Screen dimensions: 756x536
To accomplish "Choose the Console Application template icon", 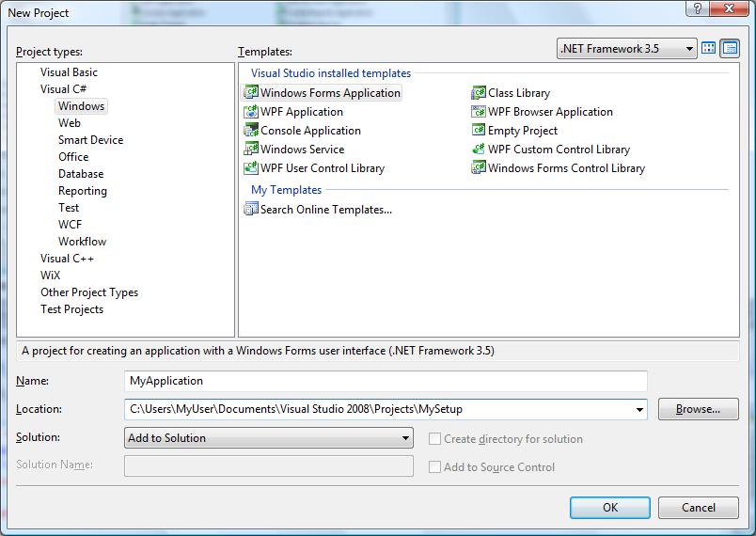I will coord(251,131).
